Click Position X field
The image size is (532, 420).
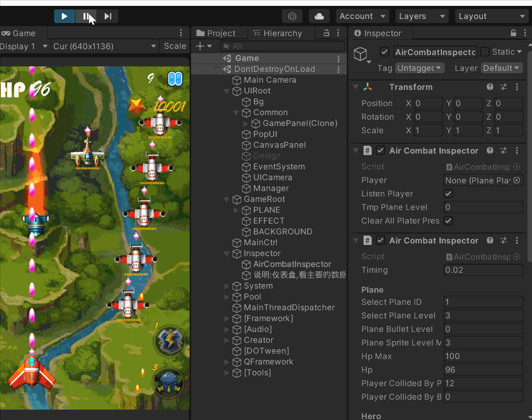tap(428, 103)
